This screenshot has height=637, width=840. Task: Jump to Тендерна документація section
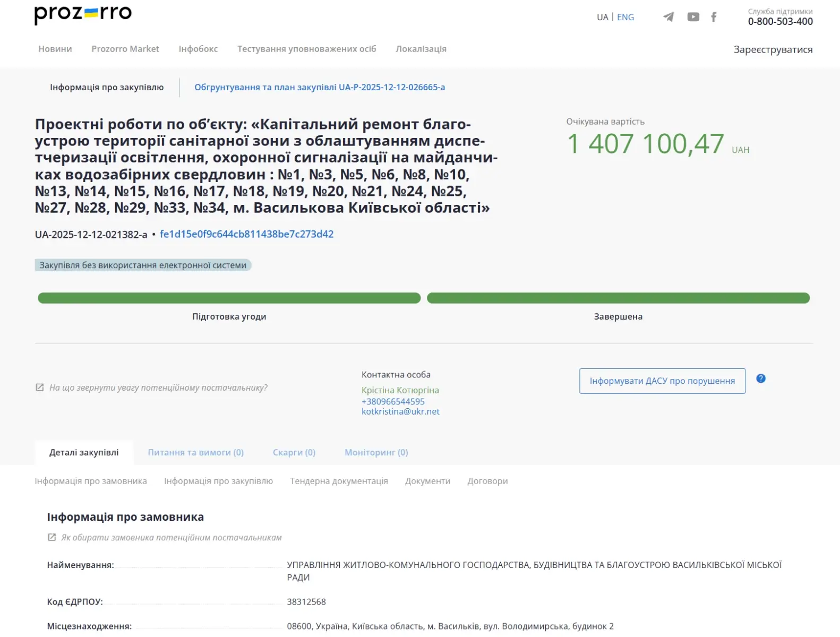pos(339,481)
